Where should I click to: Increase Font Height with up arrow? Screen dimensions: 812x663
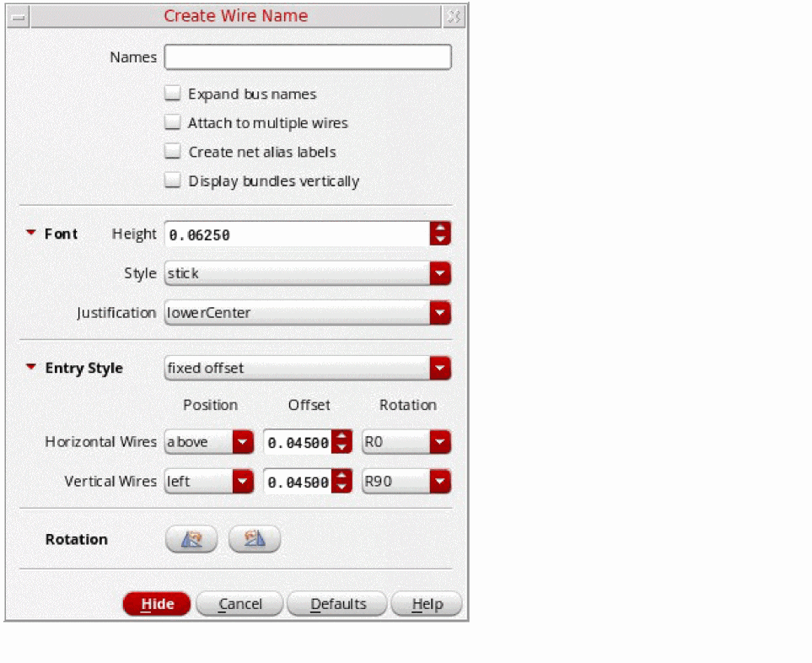tap(440, 228)
